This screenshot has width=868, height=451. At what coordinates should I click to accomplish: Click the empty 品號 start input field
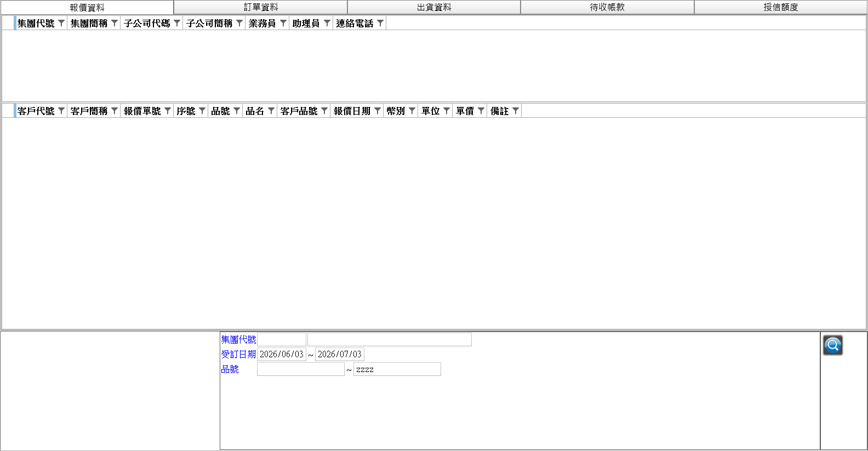coord(301,369)
